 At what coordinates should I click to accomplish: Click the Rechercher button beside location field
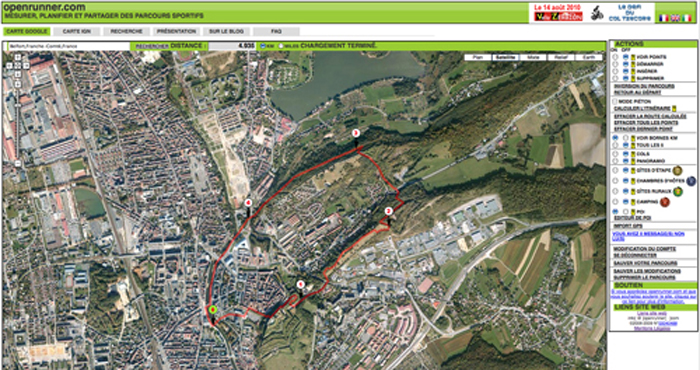click(152, 46)
